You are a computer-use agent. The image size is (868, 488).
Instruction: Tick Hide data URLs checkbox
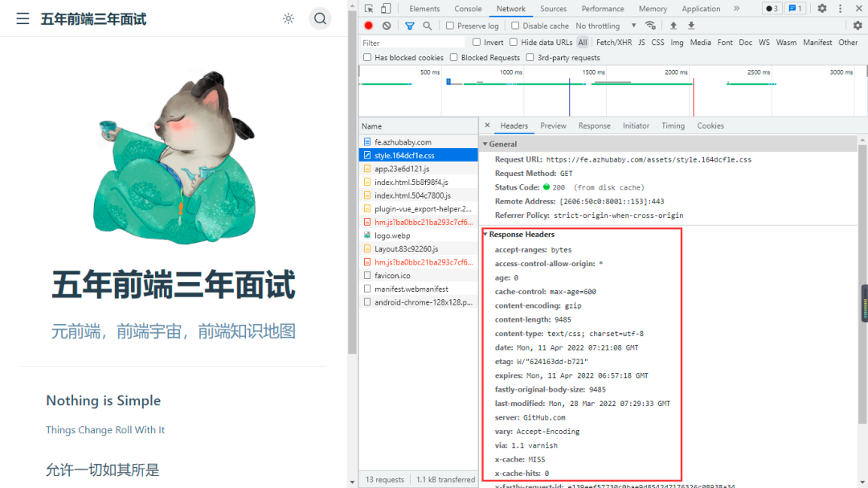(x=514, y=42)
